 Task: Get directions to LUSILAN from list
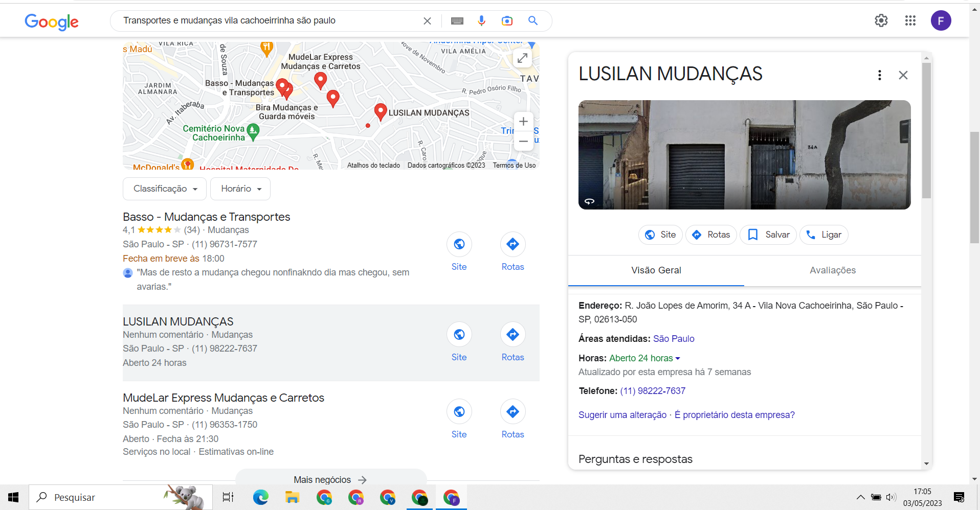pyautogui.click(x=513, y=335)
